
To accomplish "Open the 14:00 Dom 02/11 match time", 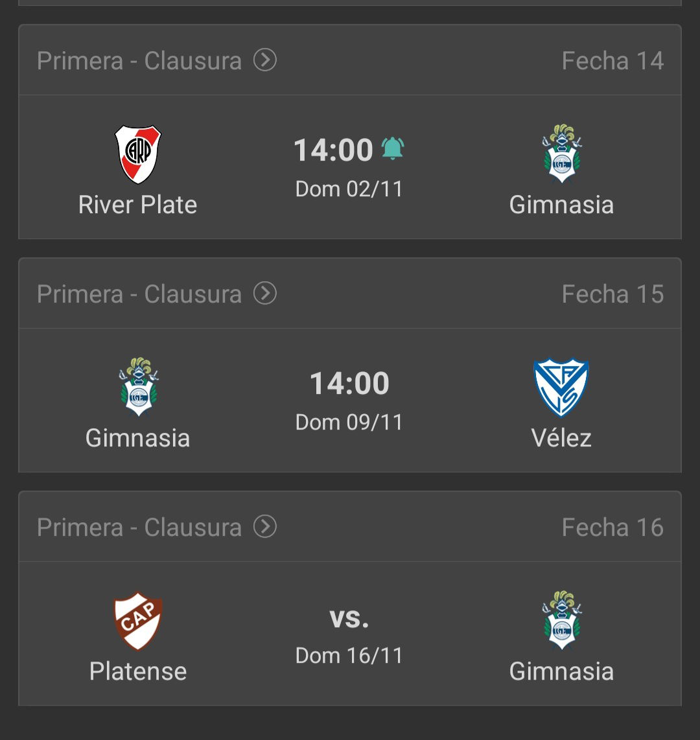I will coord(334,150).
